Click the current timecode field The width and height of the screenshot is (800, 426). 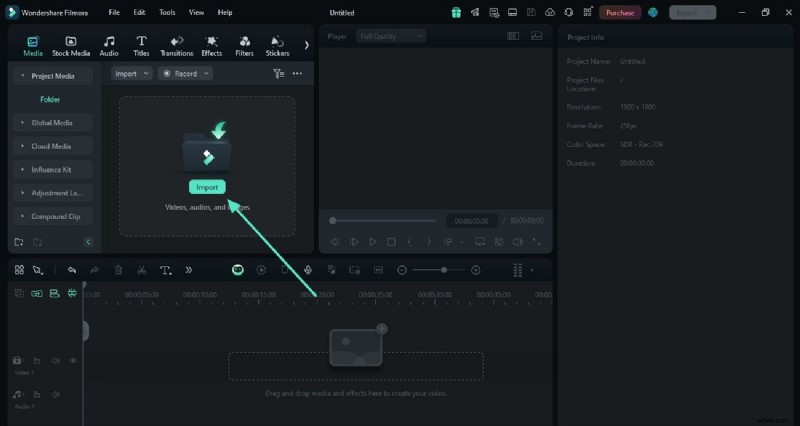471,221
